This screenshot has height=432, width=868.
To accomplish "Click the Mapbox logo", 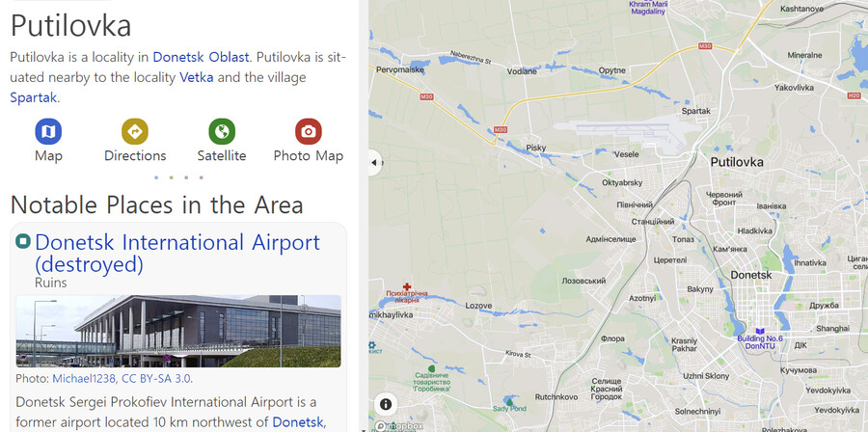I will 399,426.
